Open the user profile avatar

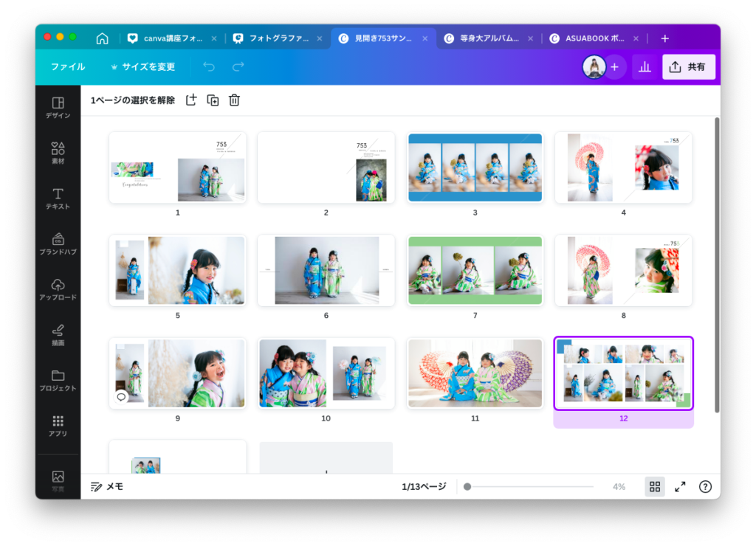coord(594,66)
